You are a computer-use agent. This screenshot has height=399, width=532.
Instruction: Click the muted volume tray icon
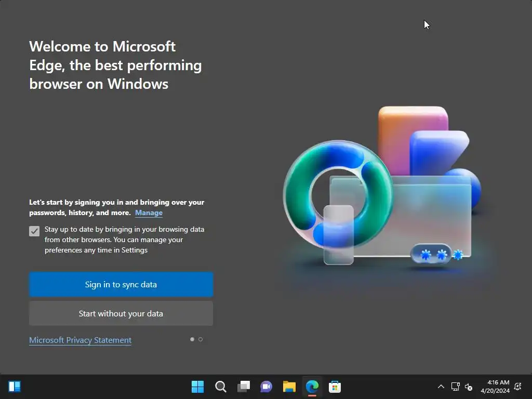pos(469,387)
